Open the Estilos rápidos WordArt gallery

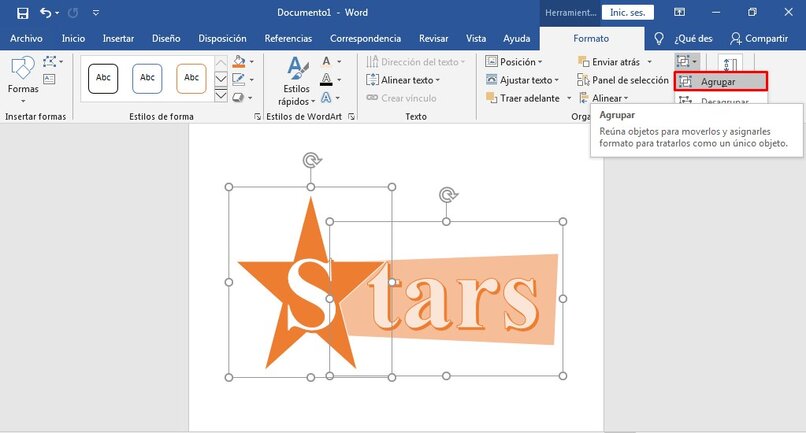coord(297,81)
